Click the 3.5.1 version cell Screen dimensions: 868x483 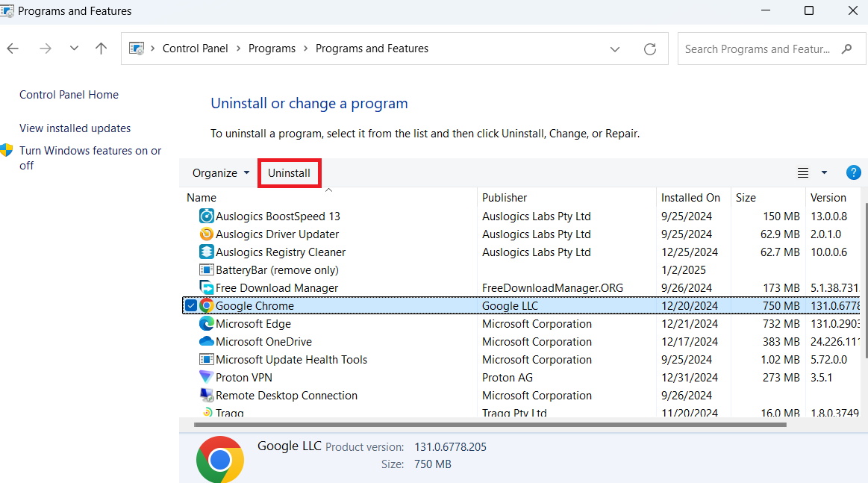point(822,377)
